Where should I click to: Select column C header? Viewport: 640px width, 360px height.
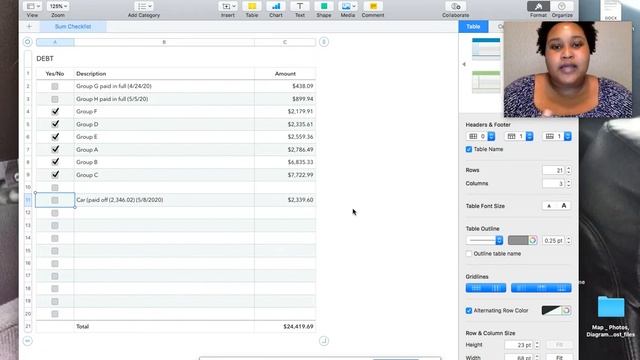[285, 42]
